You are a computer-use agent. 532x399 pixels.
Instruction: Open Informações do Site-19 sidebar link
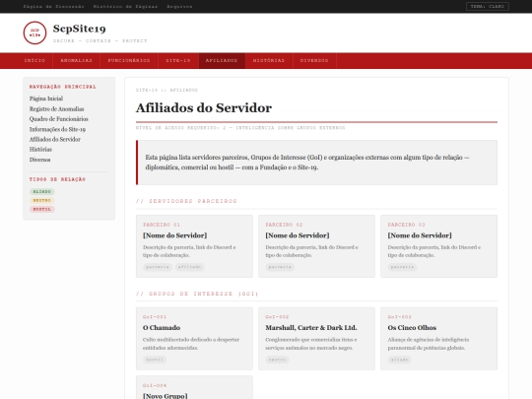(x=57, y=129)
